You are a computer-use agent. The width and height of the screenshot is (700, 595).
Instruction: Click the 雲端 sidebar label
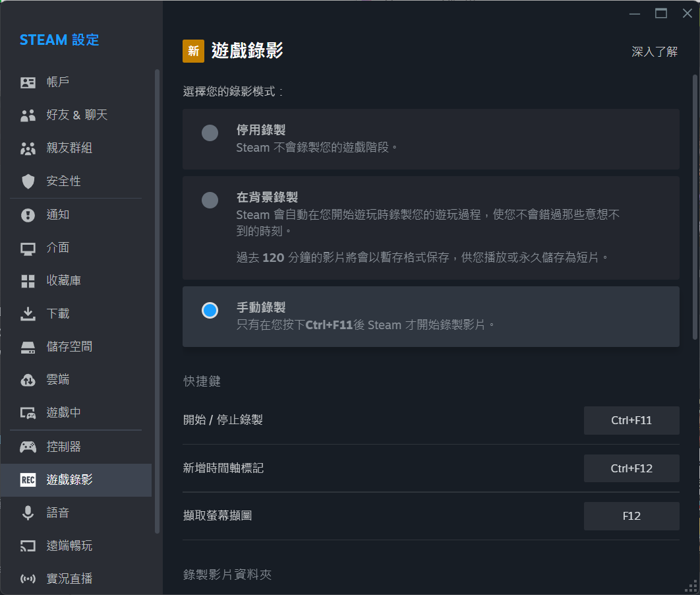coord(58,379)
